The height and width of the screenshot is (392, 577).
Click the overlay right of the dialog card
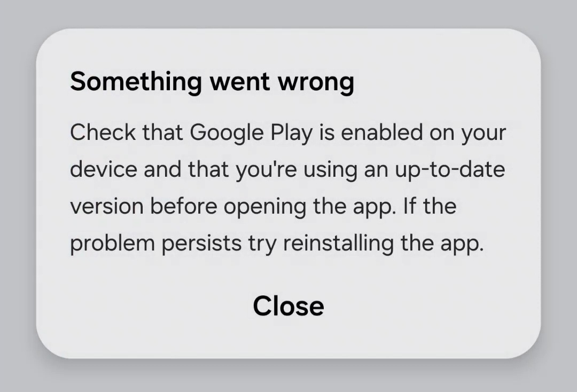(561, 196)
